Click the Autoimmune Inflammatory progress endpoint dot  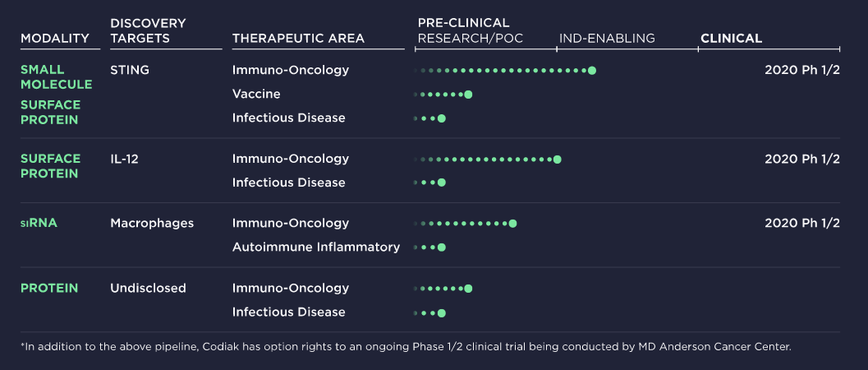[x=441, y=247]
